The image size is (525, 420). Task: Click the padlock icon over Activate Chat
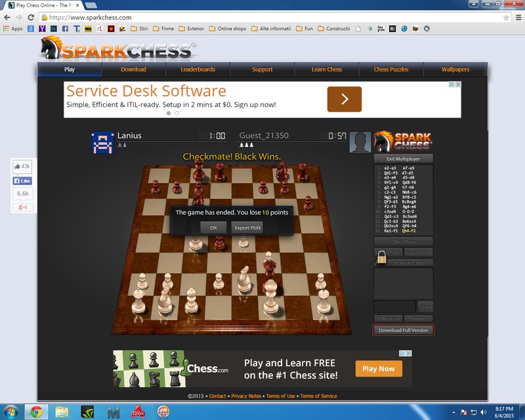tap(382, 257)
